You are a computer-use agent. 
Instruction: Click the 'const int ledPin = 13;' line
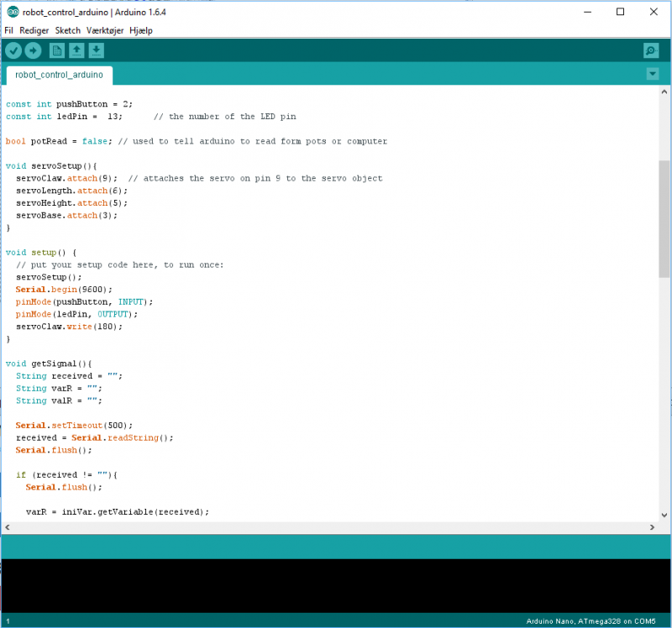coord(64,117)
